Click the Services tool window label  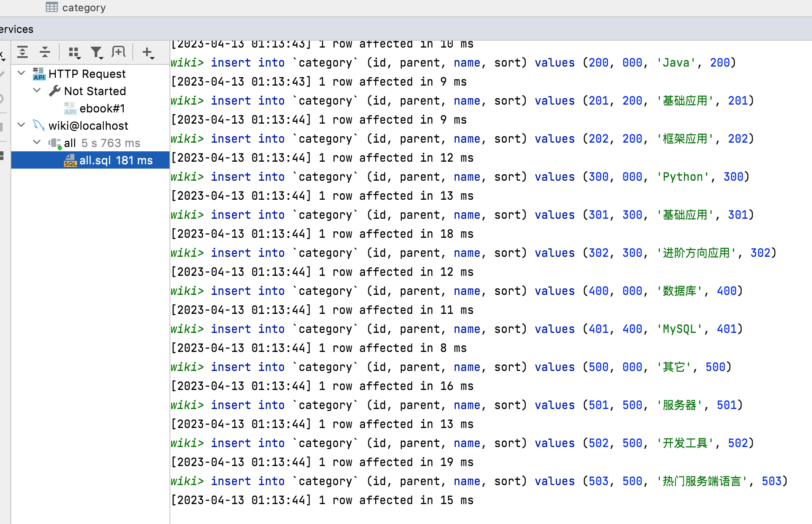pyautogui.click(x=16, y=29)
